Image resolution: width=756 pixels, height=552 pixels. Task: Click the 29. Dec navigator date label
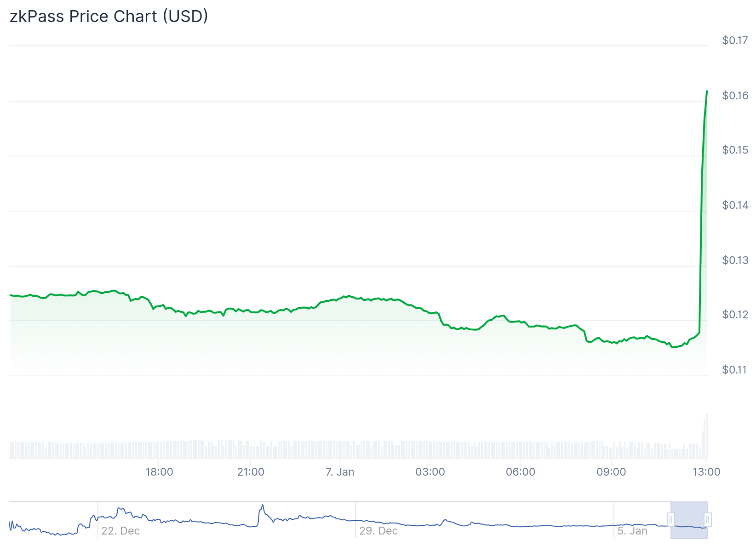[378, 531]
